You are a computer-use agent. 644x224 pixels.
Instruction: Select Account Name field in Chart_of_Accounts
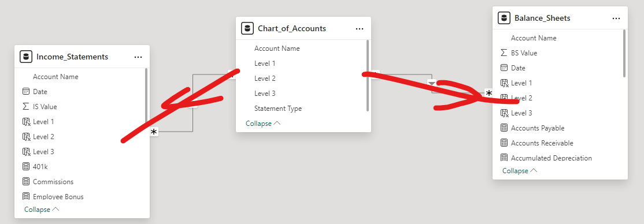pyautogui.click(x=277, y=48)
